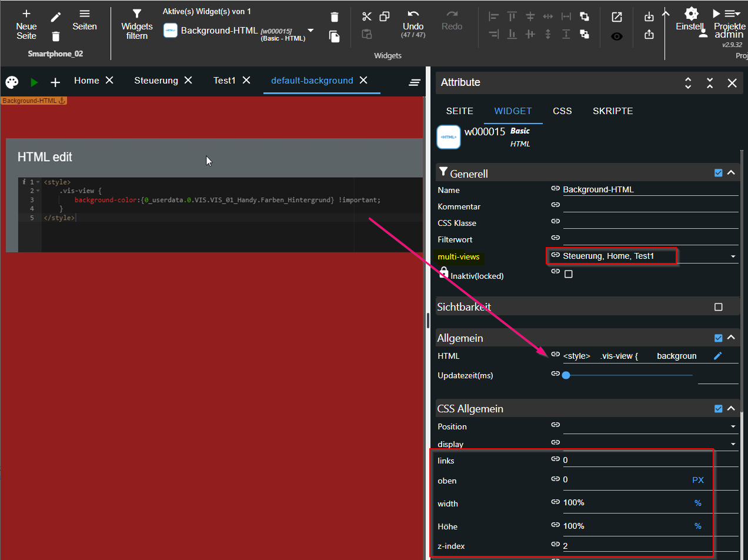This screenshot has height=560, width=748.
Task: Open the color palette theme icon
Action: click(x=12, y=82)
